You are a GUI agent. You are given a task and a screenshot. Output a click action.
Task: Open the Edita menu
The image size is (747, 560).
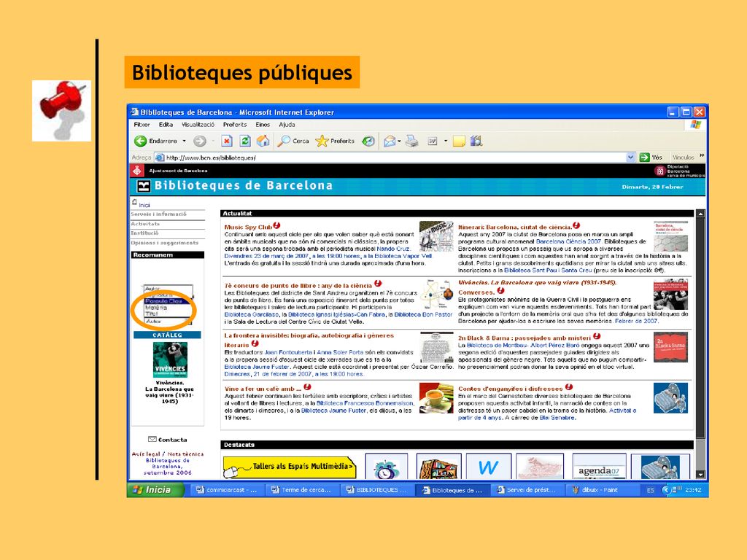(166, 125)
